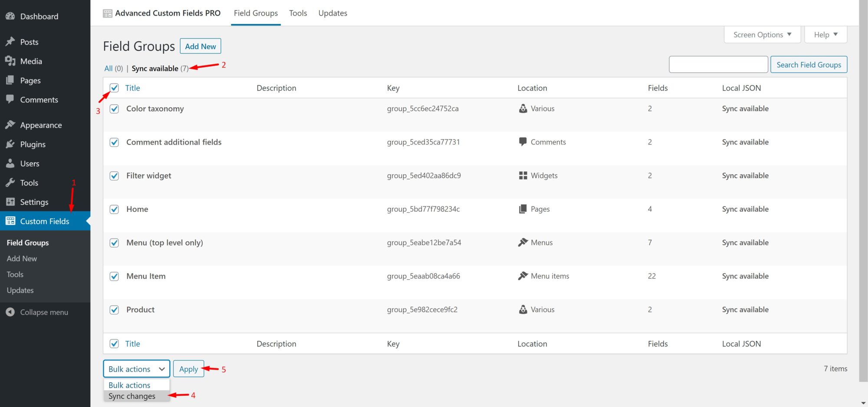Uncheck the Menu Item checkbox
This screenshot has width=868, height=407.
click(x=114, y=276)
